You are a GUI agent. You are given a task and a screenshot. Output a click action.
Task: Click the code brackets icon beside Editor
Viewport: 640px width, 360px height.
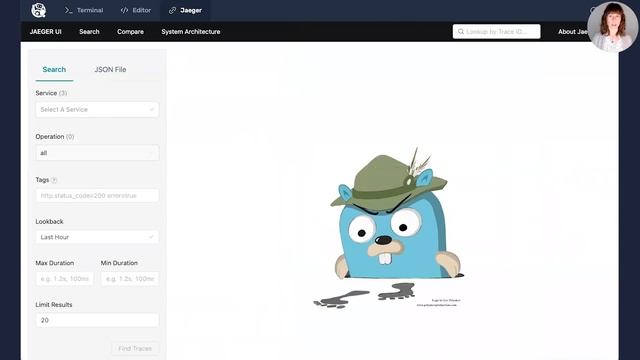tap(124, 10)
